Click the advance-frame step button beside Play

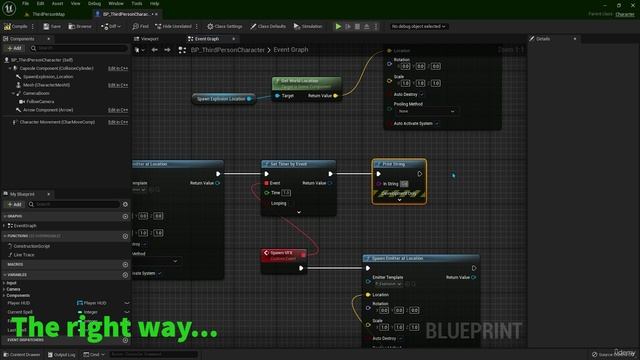coord(348,27)
